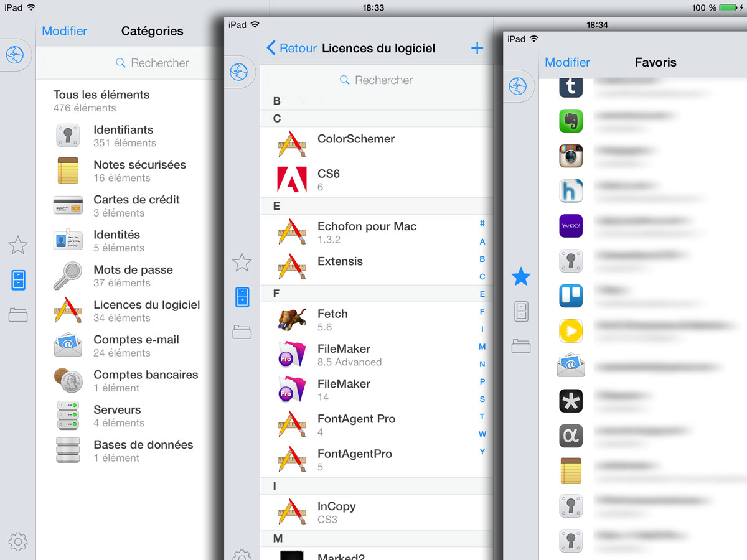
Task: Add new software licence with plus
Action: (477, 48)
